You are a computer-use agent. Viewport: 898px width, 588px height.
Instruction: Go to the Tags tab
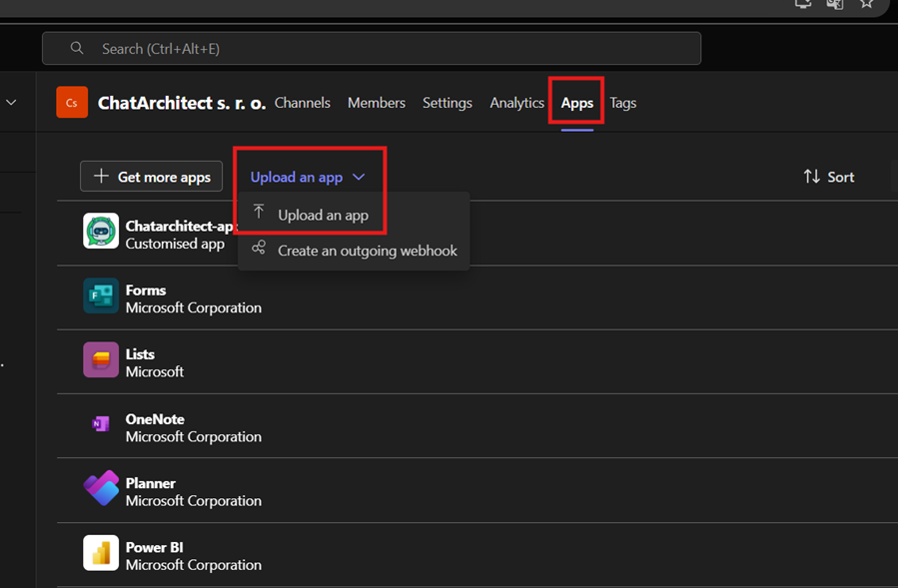pyautogui.click(x=623, y=103)
